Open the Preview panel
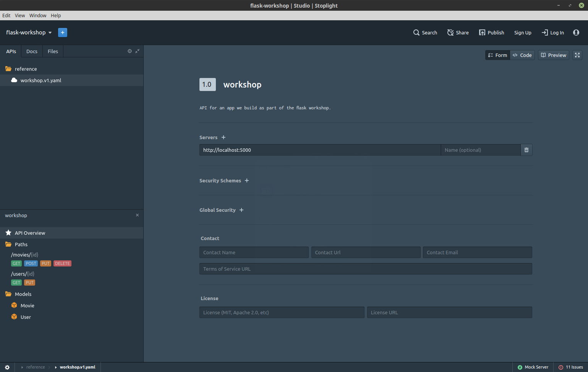 [x=554, y=55]
